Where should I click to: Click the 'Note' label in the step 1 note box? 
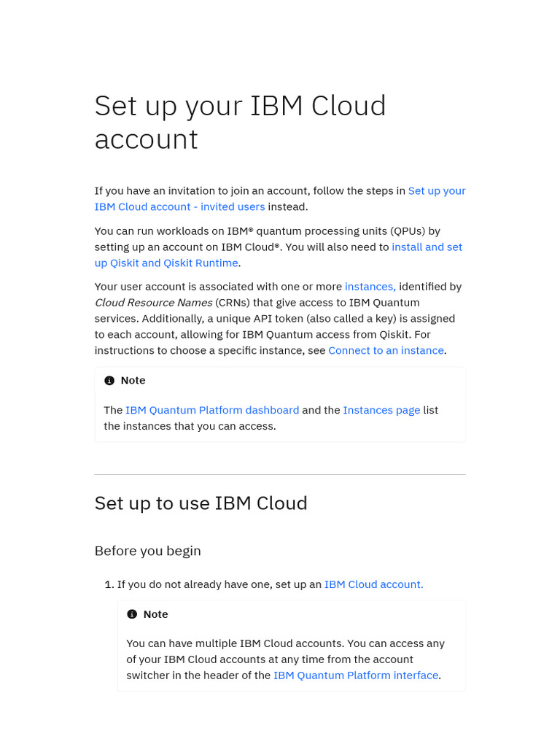pyautogui.click(x=155, y=614)
